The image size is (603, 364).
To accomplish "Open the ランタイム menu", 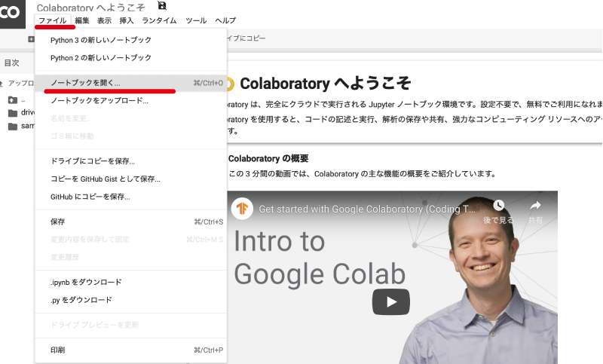I will click(x=159, y=20).
